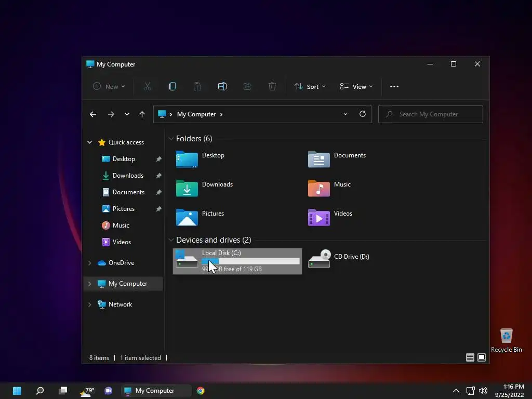Select Desktop in Quick access sidebar
532x399 pixels.
(124, 159)
